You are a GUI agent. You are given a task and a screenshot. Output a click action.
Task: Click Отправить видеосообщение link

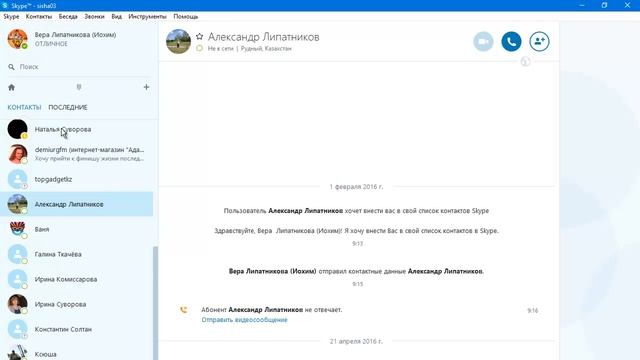pyautogui.click(x=244, y=320)
